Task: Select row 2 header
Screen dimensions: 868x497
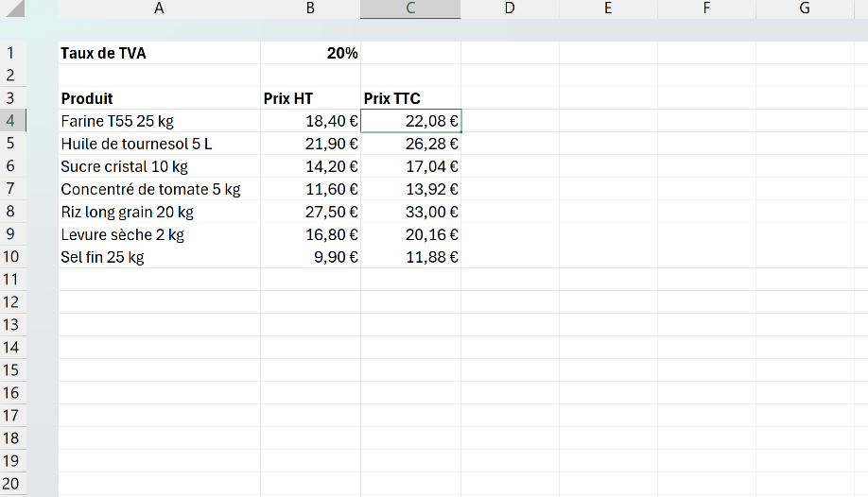Action: [13, 76]
